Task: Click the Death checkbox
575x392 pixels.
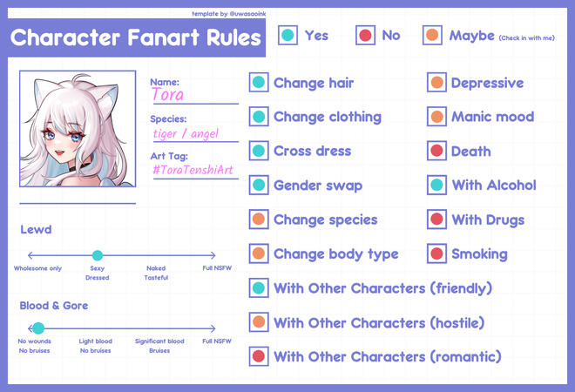Action: coord(436,151)
